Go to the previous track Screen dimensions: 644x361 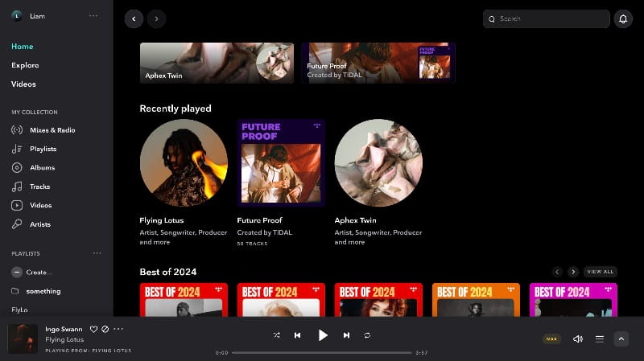coord(298,335)
